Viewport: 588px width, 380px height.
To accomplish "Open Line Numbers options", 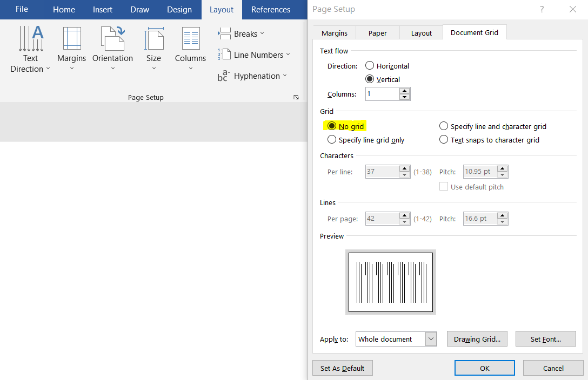I will click(x=253, y=55).
